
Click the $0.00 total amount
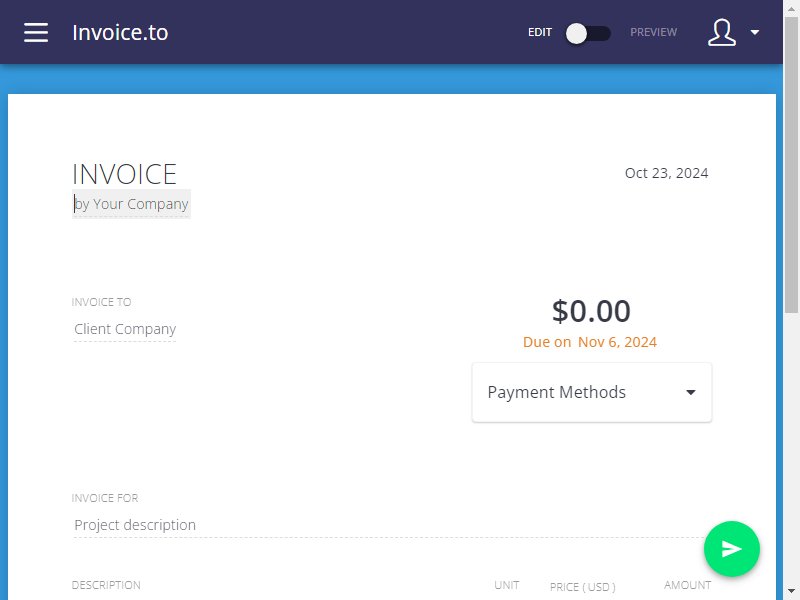coord(591,311)
